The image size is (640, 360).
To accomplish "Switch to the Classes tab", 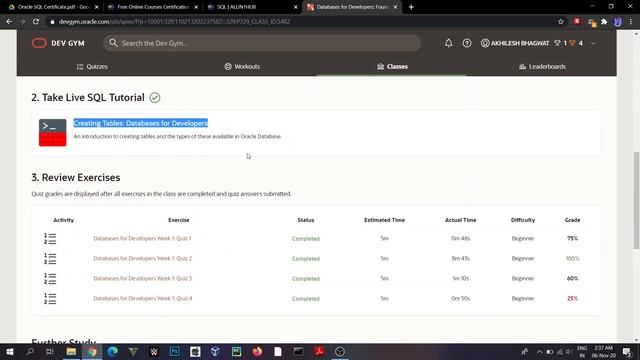I will click(x=392, y=67).
